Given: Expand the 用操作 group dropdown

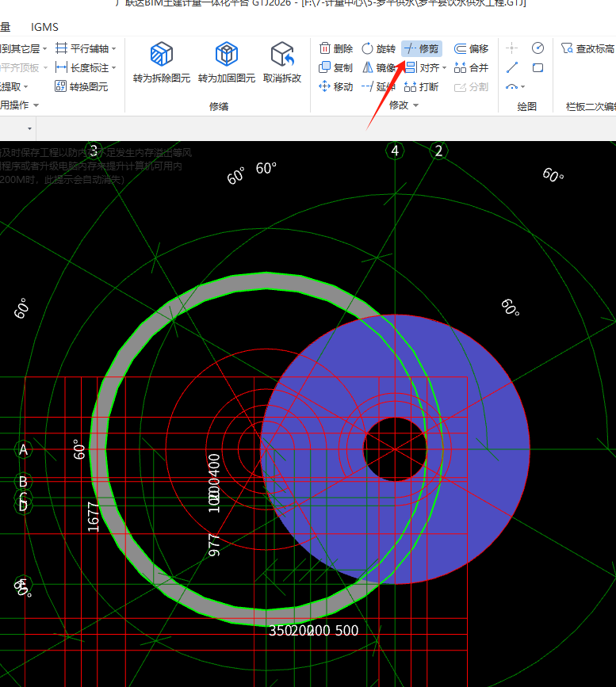Looking at the screenshot, I should click(x=36, y=105).
